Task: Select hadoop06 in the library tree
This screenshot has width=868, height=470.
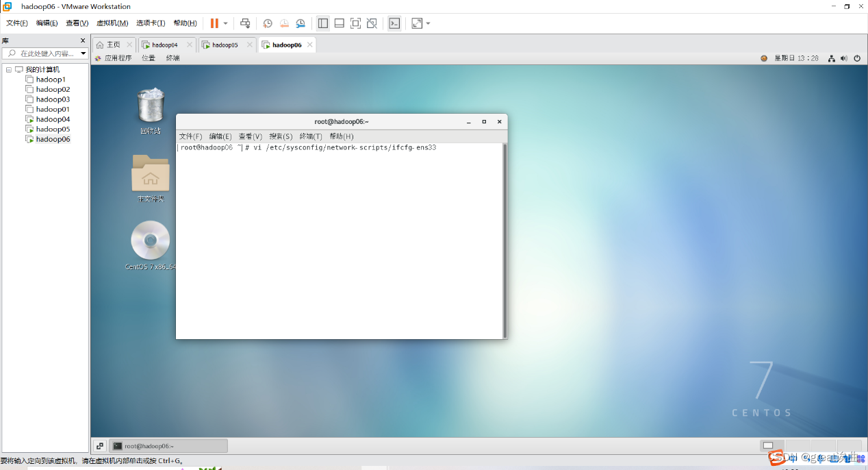Action: 53,139
